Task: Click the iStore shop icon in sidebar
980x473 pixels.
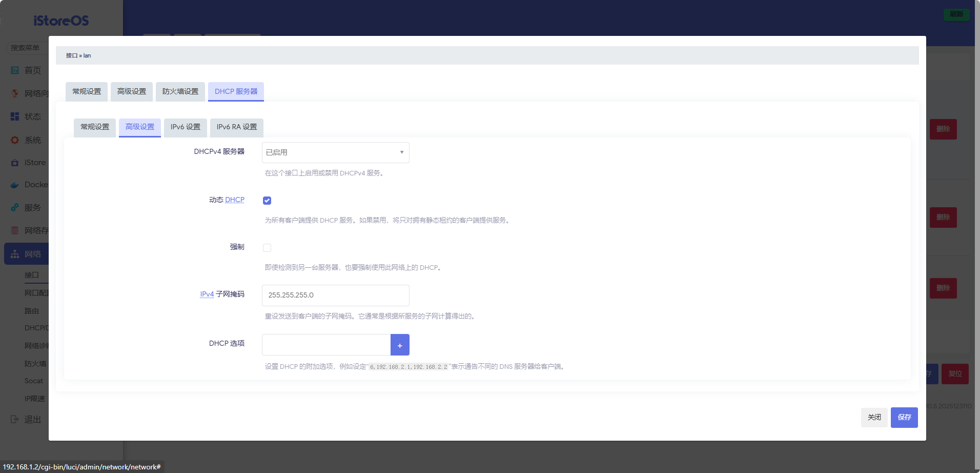Action: 15,163
